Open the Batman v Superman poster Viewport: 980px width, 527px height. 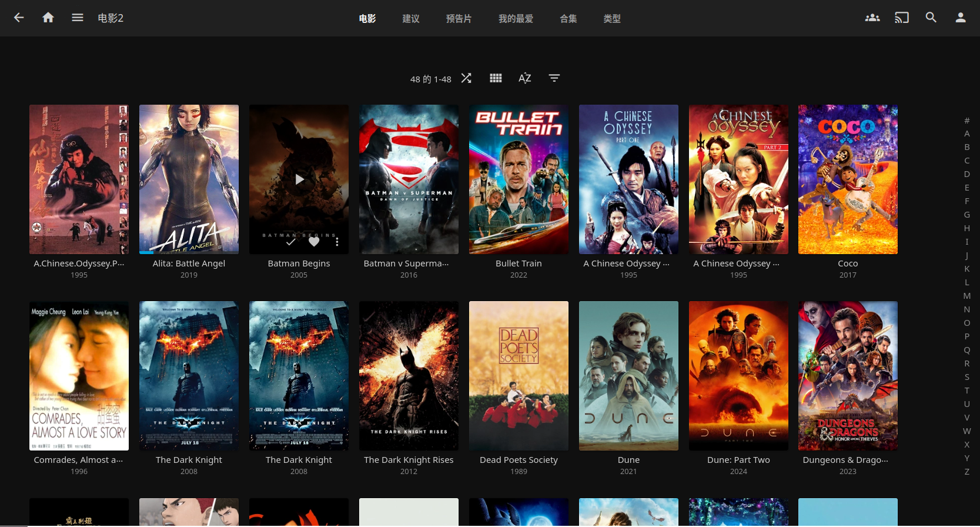409,179
